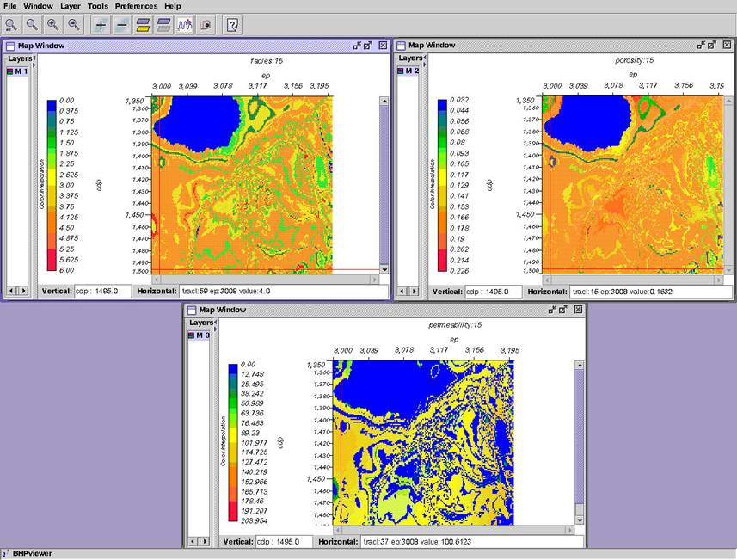Click the M 2 layer icon
Image resolution: width=737 pixels, height=560 pixels.
tap(401, 71)
